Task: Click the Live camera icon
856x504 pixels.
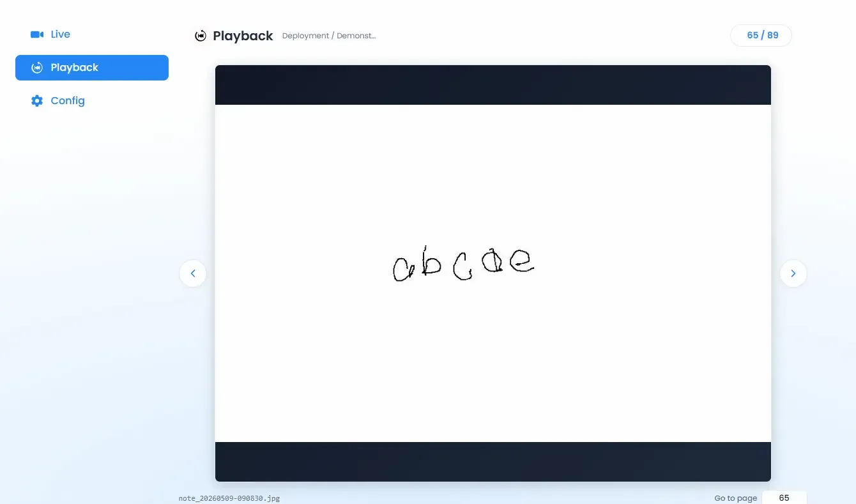Action: point(37,34)
